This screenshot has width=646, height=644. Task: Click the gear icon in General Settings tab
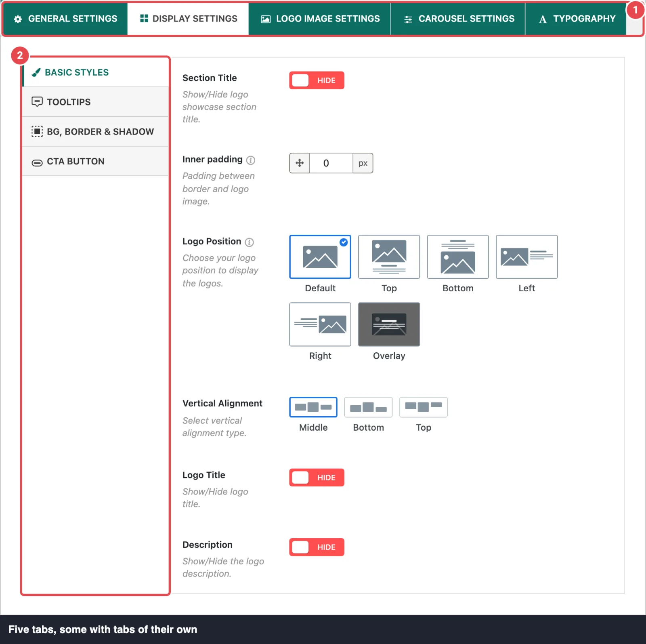click(18, 19)
